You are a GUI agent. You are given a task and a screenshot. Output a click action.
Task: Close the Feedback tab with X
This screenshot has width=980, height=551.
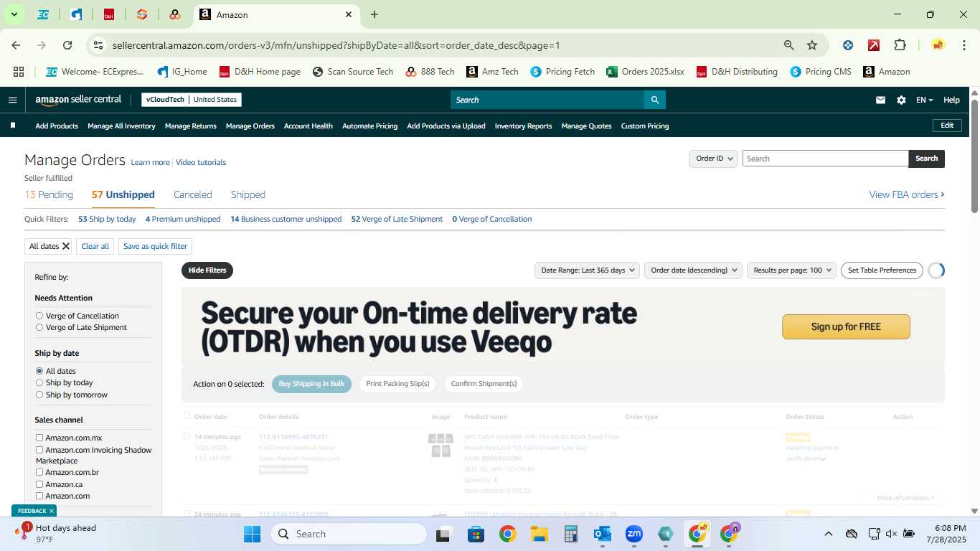52,511
